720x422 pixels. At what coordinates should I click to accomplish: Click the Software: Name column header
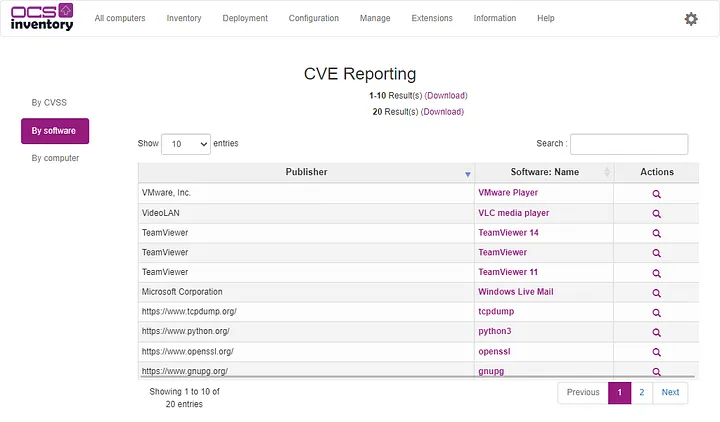544,172
